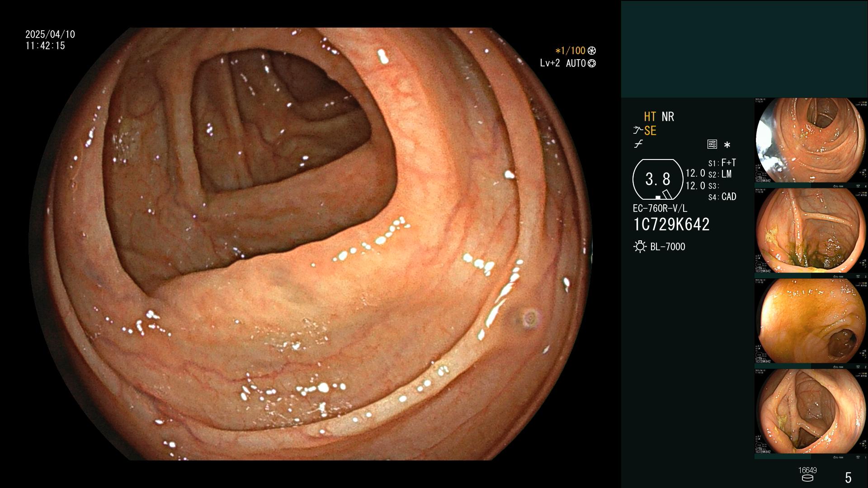Toggle the SE structure emphasis label
The height and width of the screenshot is (488, 868).
click(650, 131)
